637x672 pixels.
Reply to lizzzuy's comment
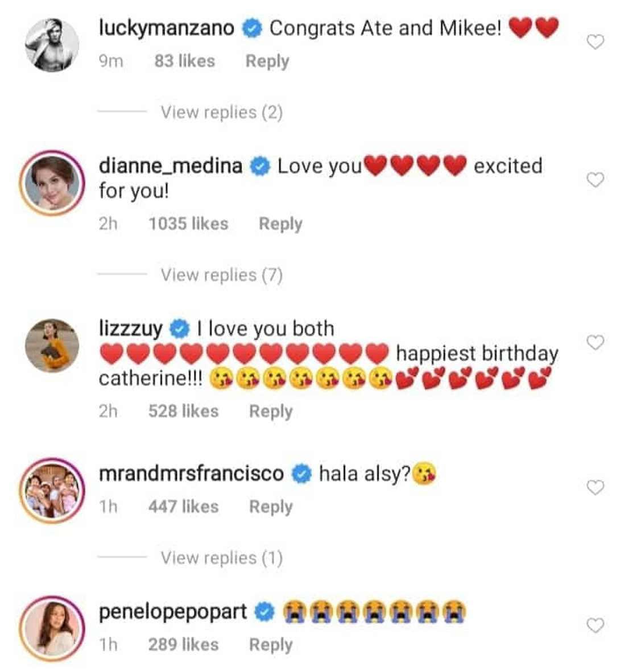271,411
